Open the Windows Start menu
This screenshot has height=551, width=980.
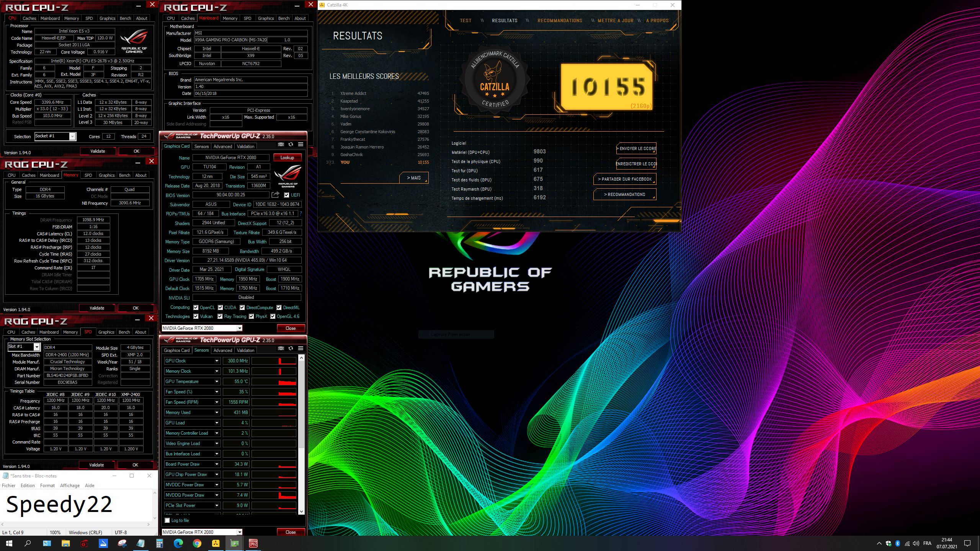click(9, 543)
